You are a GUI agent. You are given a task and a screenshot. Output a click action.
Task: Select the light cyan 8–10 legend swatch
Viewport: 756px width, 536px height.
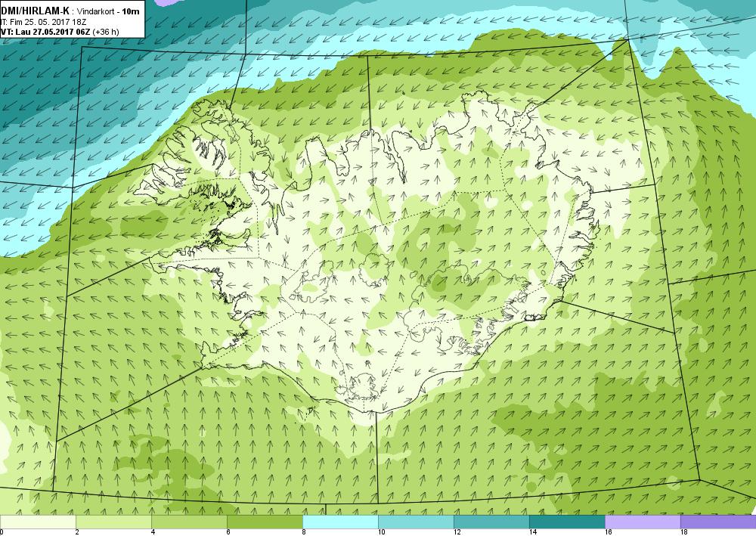pyautogui.click(x=340, y=522)
